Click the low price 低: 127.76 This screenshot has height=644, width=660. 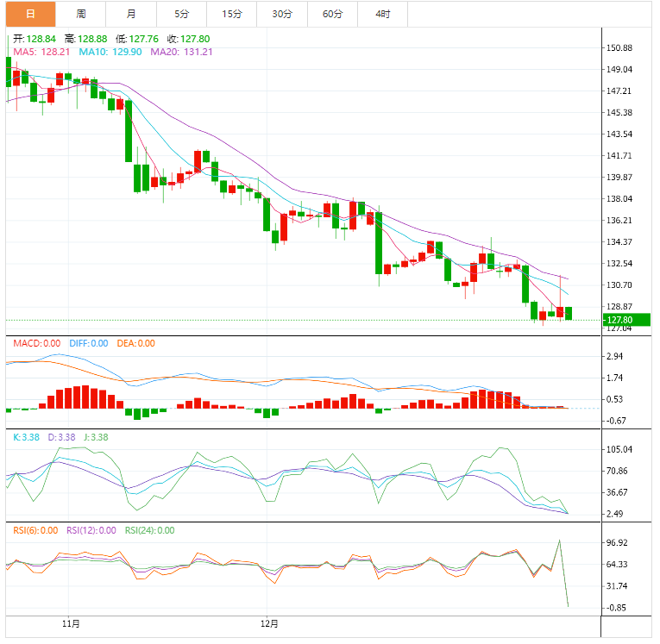(137, 39)
